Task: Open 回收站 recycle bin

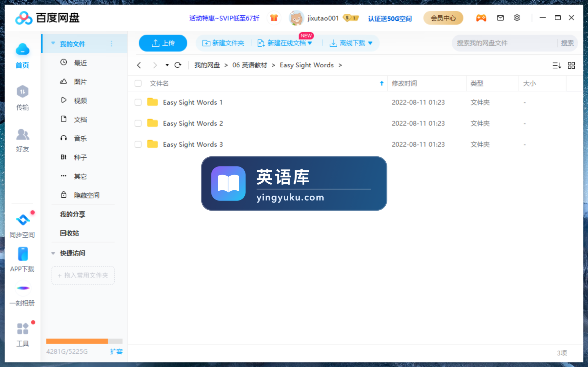Action: pyautogui.click(x=69, y=233)
